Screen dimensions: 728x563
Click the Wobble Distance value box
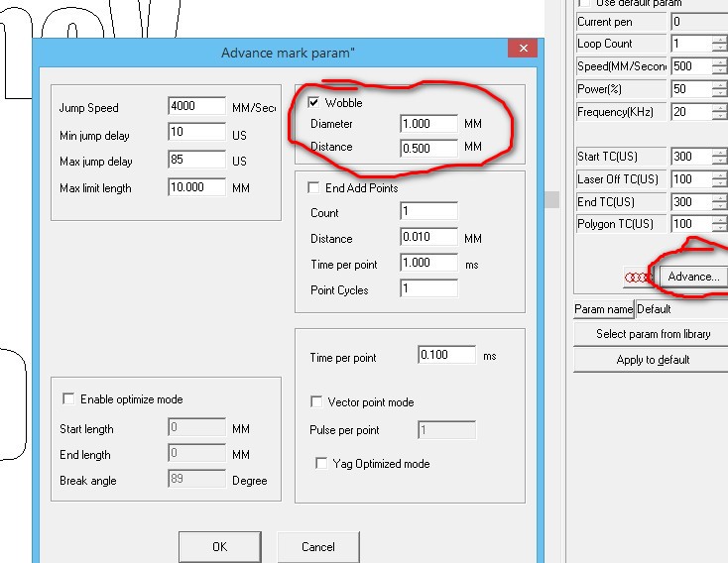428,147
